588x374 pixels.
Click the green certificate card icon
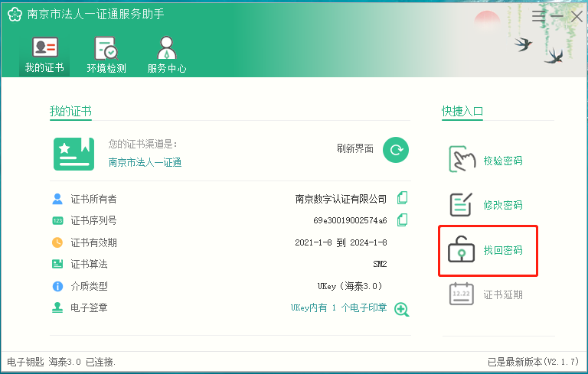(x=73, y=154)
